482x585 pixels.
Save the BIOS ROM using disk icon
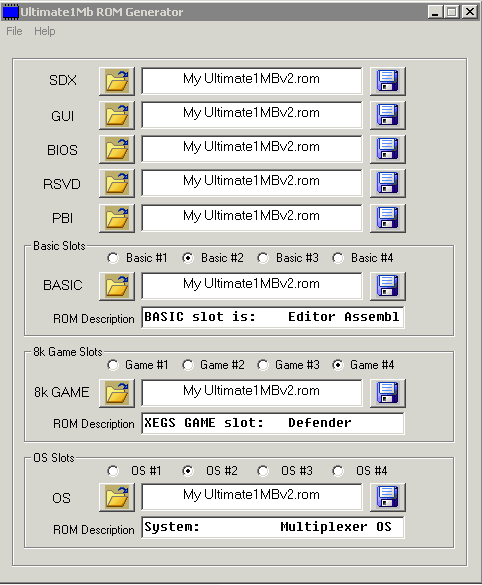click(388, 149)
